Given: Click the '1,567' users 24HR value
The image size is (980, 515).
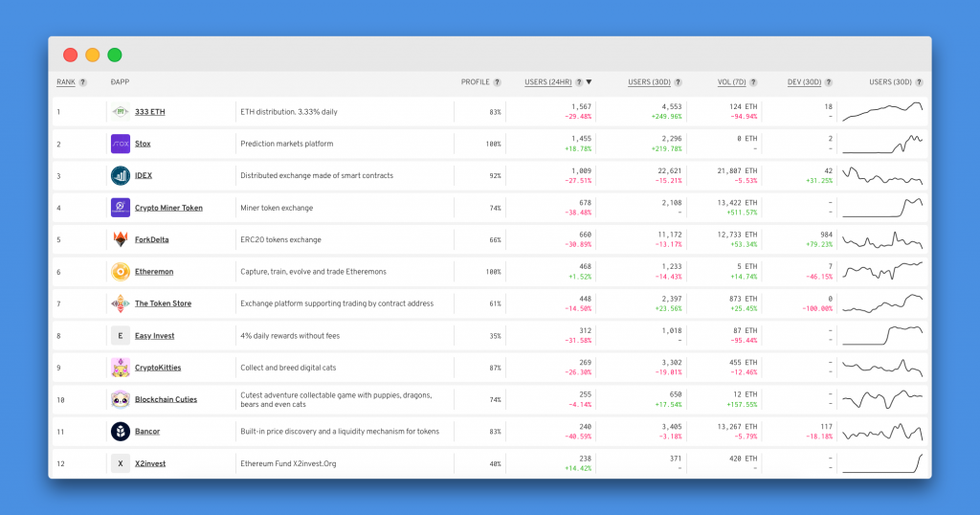Looking at the screenshot, I should click(x=581, y=107).
